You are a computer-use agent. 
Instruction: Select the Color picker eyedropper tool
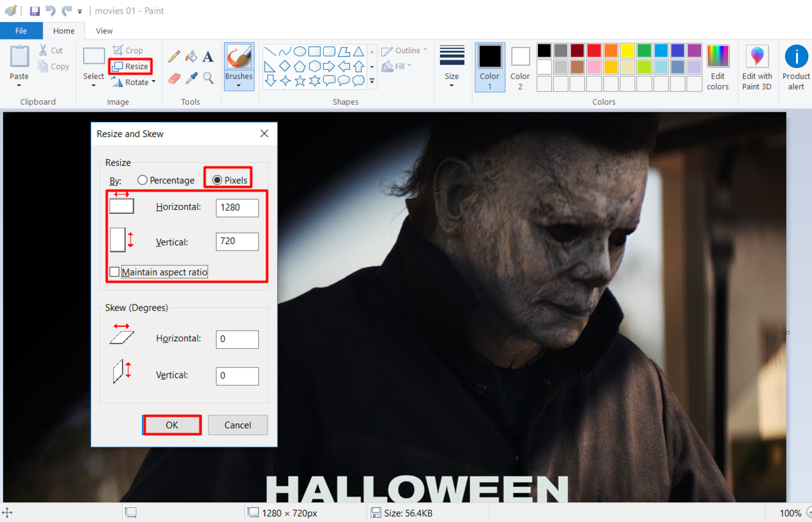point(191,78)
